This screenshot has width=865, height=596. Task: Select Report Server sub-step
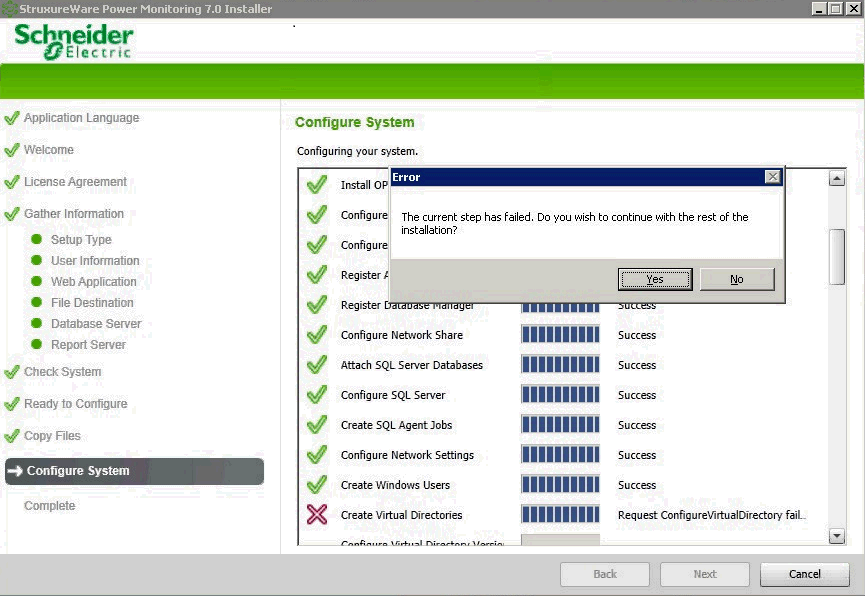click(x=88, y=345)
